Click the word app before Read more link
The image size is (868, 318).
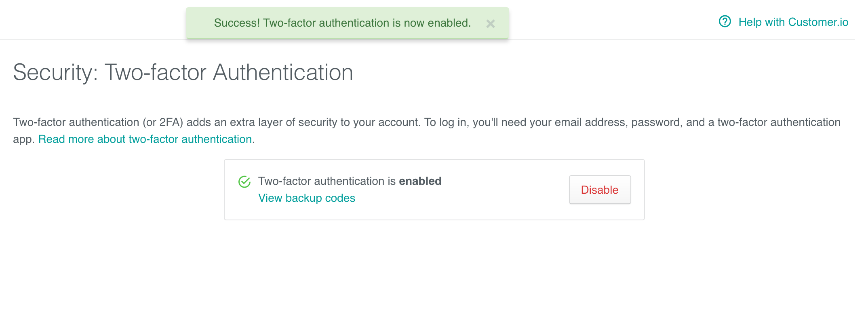[x=22, y=140]
